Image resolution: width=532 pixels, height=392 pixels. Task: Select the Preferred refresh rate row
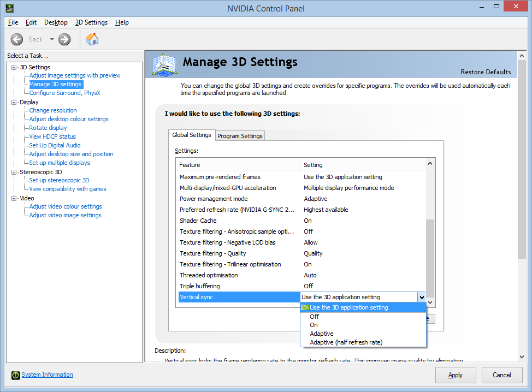[302, 210]
